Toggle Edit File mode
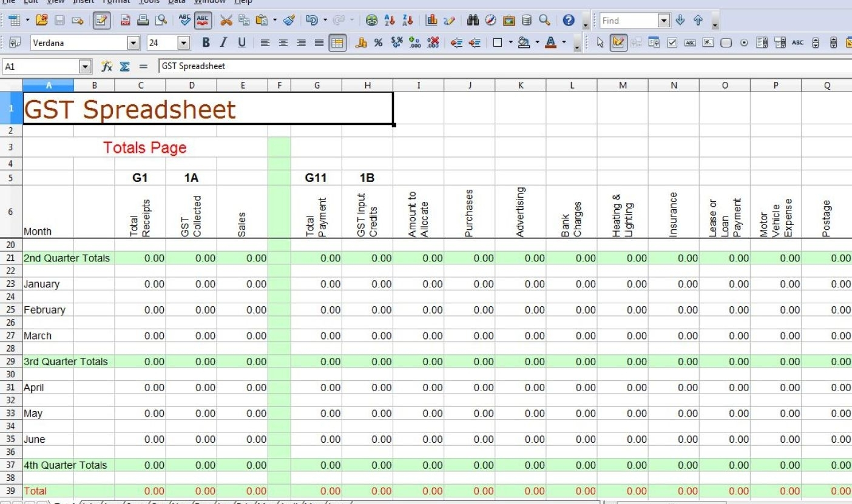852x504 pixels. coord(101,21)
